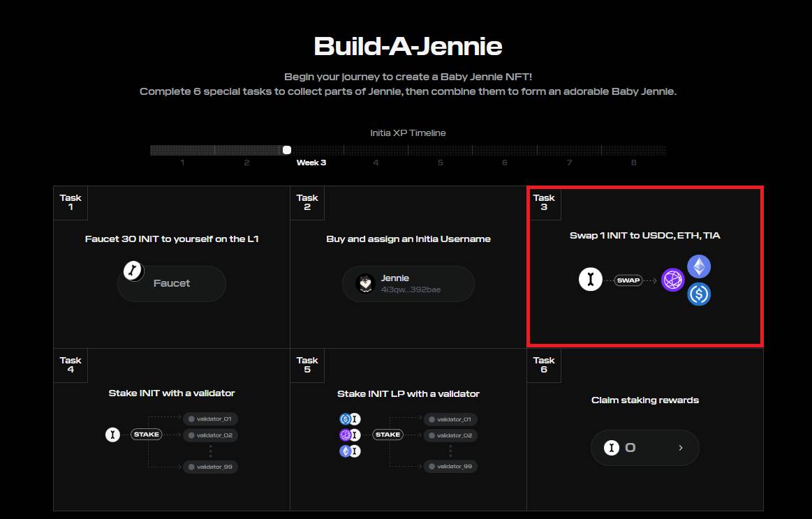
Task: Click the INIT token icon in Task 4
Action: click(x=112, y=434)
